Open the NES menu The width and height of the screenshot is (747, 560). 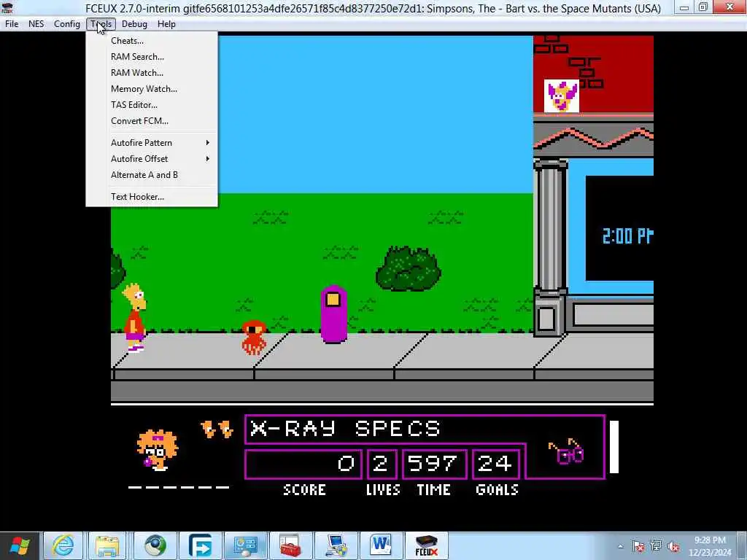(36, 24)
